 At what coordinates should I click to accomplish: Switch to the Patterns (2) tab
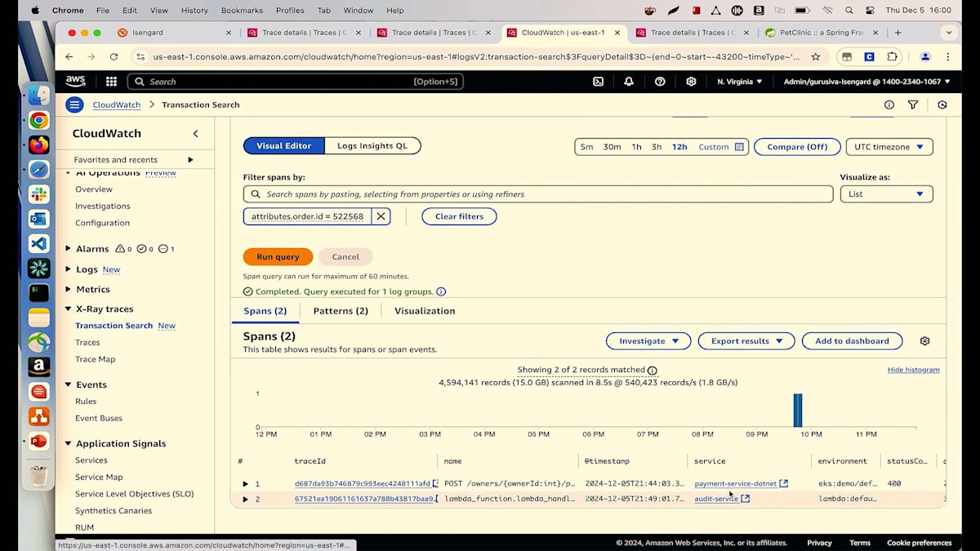341,311
